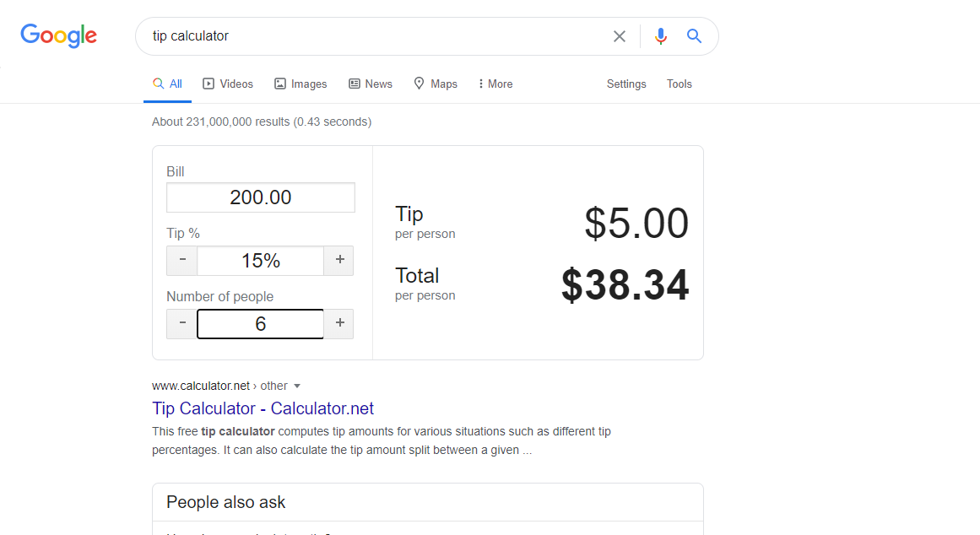Viewport: 980px width, 535px height.
Task: Clear the search box with X icon
Action: tap(620, 36)
